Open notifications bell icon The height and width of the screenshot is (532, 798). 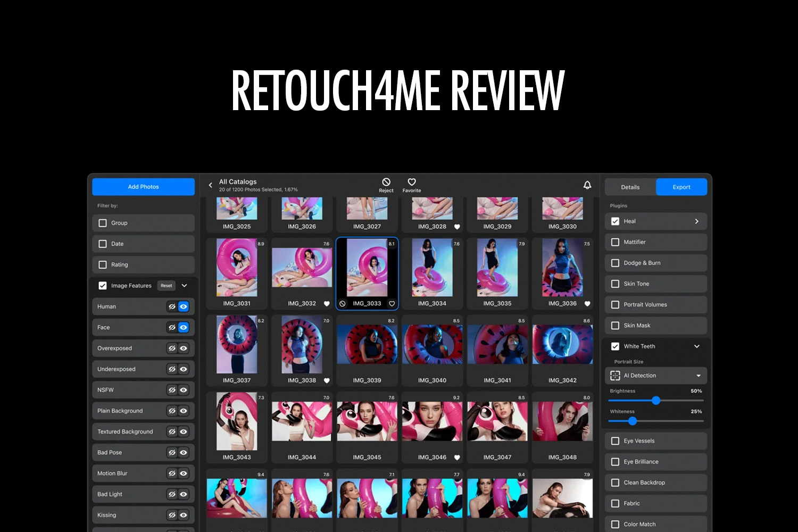click(x=587, y=185)
